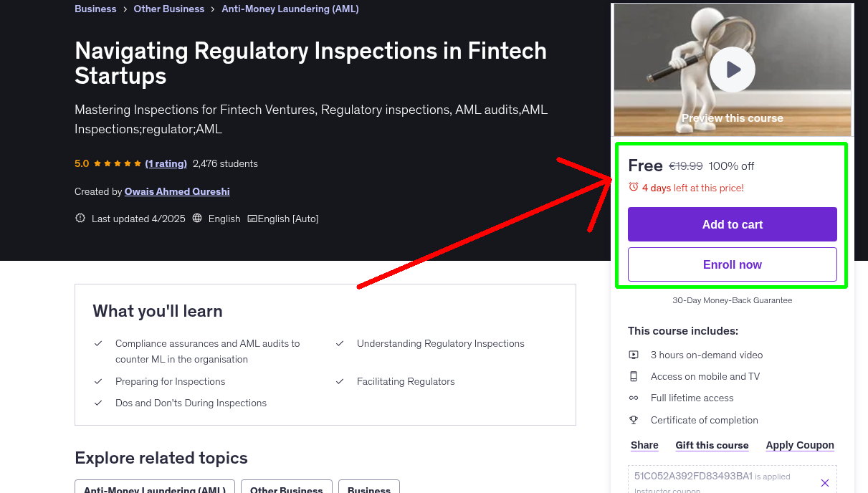Select Gift this course
Viewport: 868px width, 493px height.
(x=712, y=445)
